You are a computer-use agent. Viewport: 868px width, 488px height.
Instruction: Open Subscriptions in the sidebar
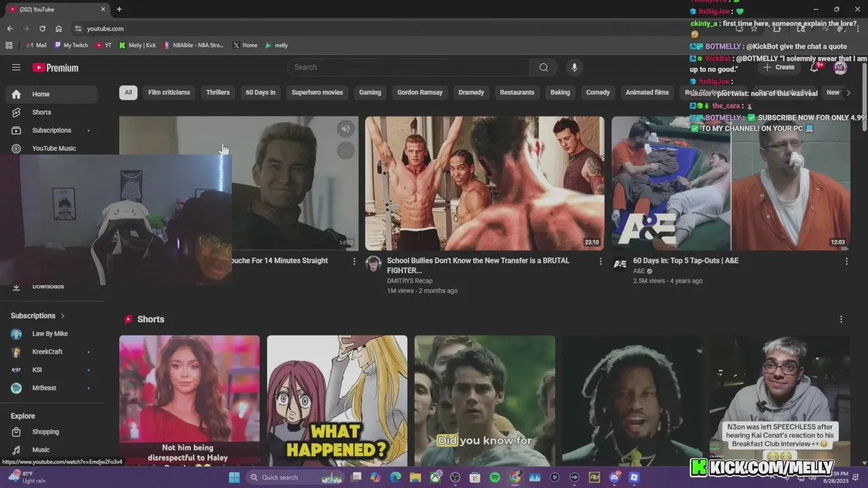(x=51, y=130)
